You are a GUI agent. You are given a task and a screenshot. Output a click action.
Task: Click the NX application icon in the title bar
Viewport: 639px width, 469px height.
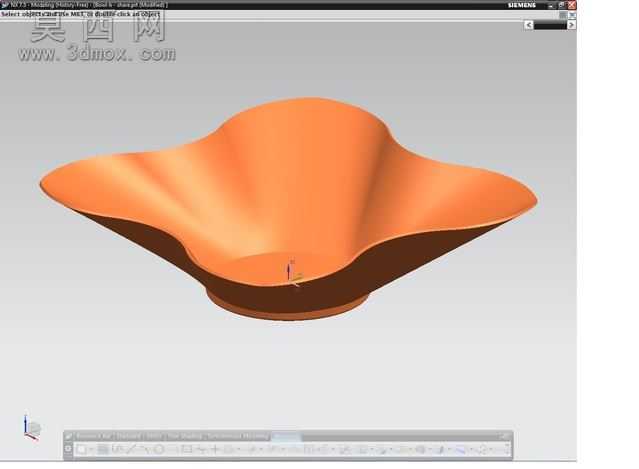[4, 5]
